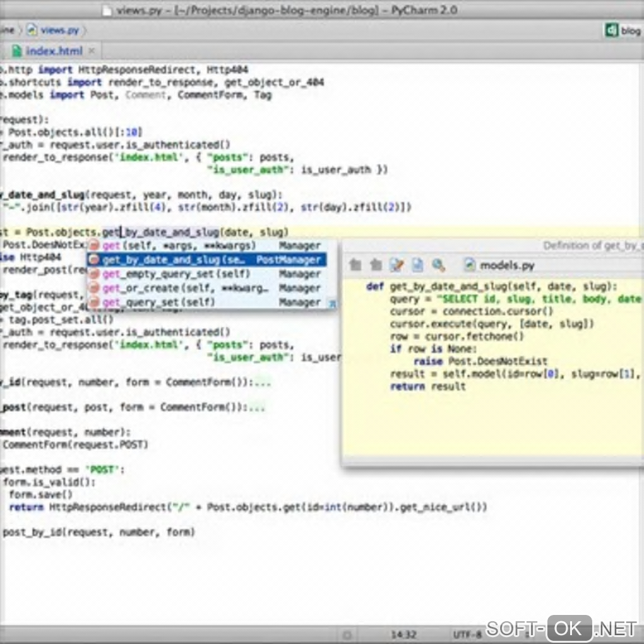The height and width of the screenshot is (644, 644).
Task: Click the method icon beside get(self, *args, **kwargs)
Action: (x=94, y=245)
